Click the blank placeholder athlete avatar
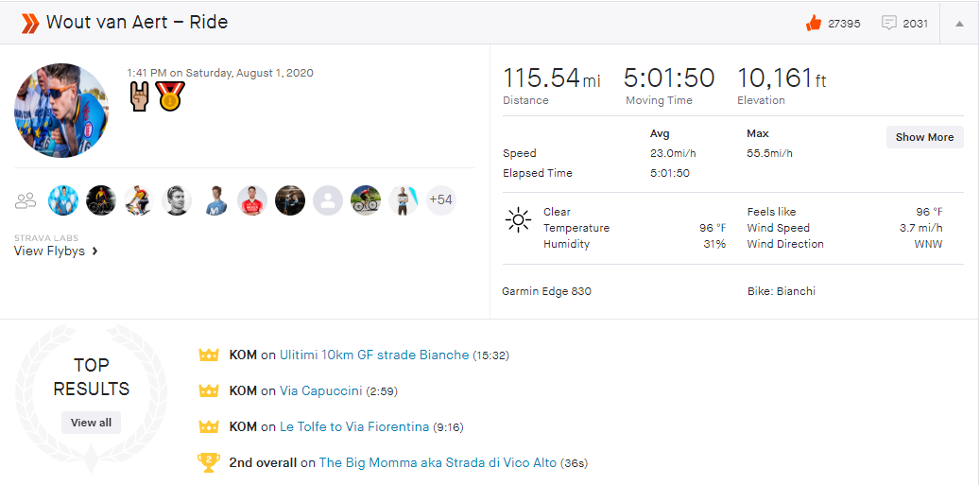The height and width of the screenshot is (485, 980). coord(328,200)
